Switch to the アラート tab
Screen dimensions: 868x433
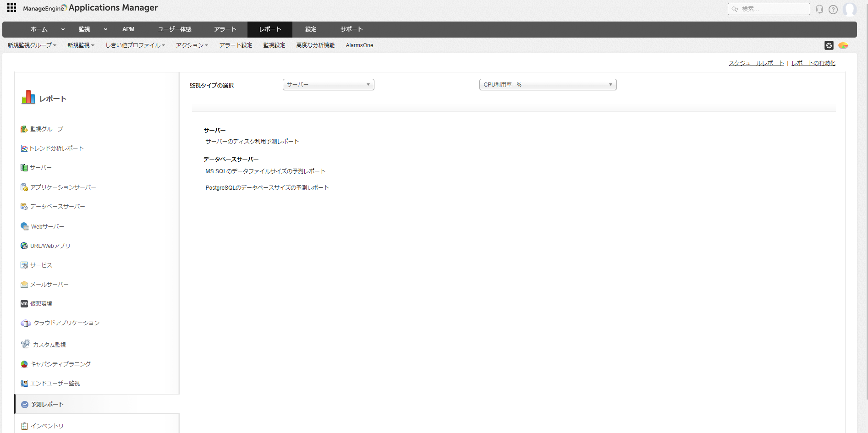point(225,29)
